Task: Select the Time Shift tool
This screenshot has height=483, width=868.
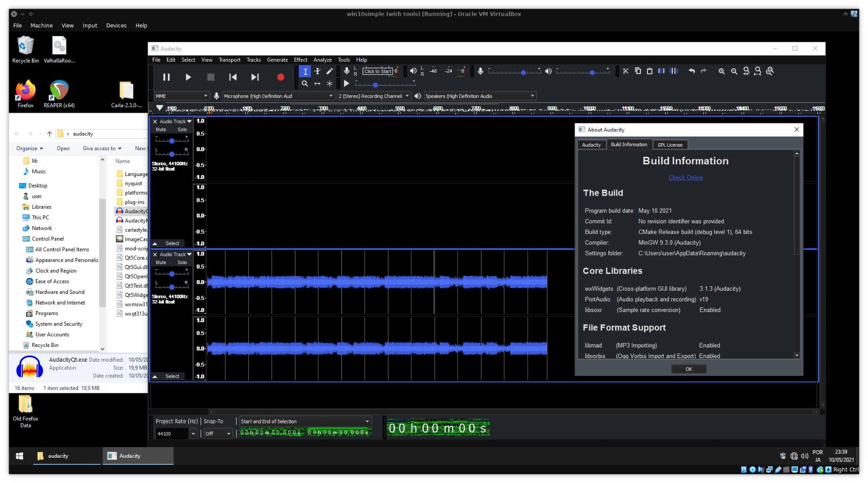Action: click(x=317, y=83)
